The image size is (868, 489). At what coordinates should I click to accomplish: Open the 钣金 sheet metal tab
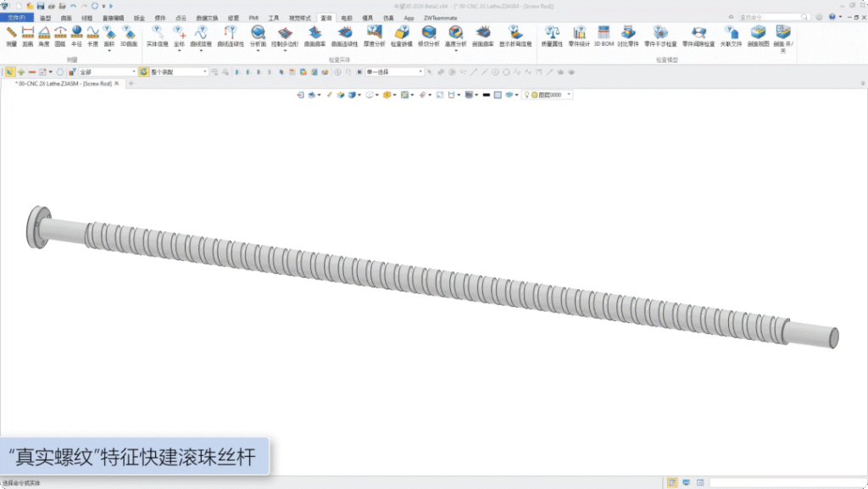point(138,17)
